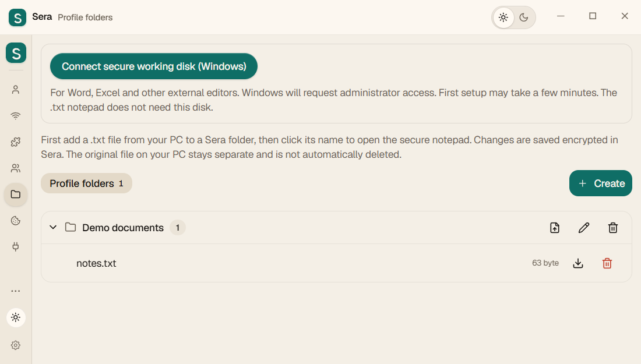Download notes.txt file
Viewport: 641px width, 364px height.
click(578, 263)
